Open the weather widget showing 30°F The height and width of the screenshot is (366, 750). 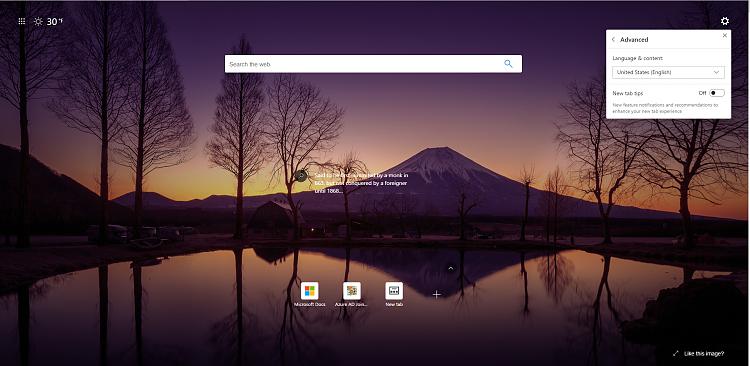coord(48,21)
